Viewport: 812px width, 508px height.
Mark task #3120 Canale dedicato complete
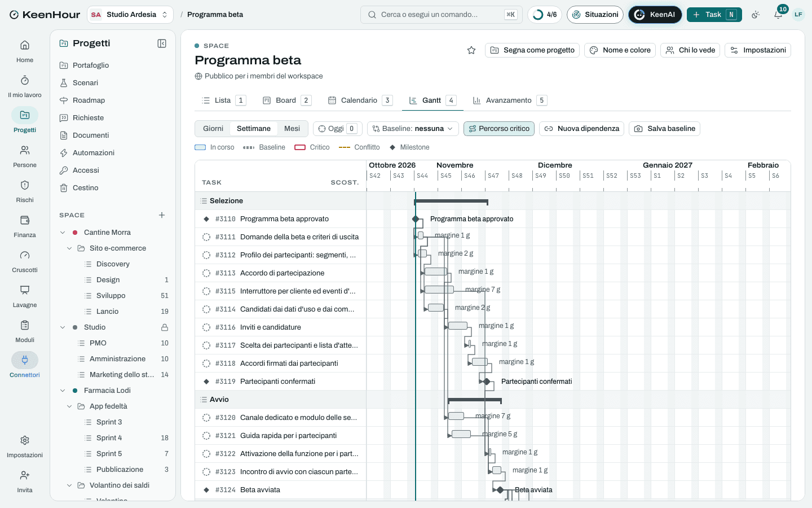coord(206,418)
